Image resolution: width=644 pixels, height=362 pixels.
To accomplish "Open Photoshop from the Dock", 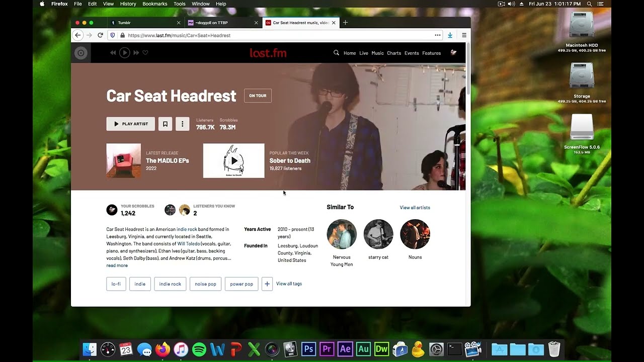I will (x=308, y=349).
